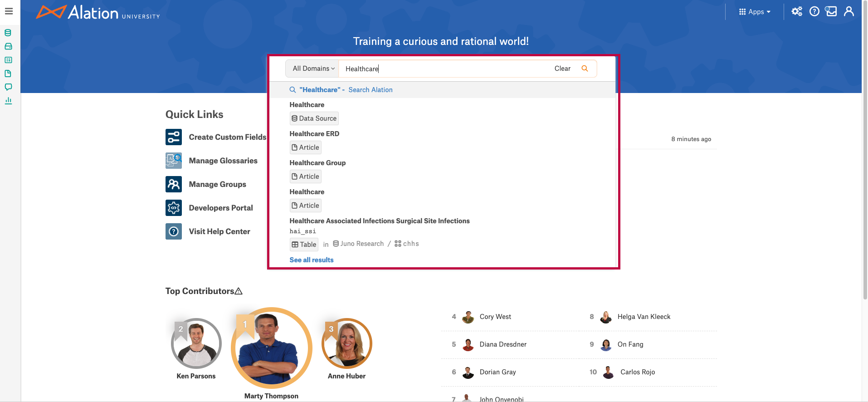The height and width of the screenshot is (402, 868).
Task: Click Cory West contributor name
Action: (495, 317)
